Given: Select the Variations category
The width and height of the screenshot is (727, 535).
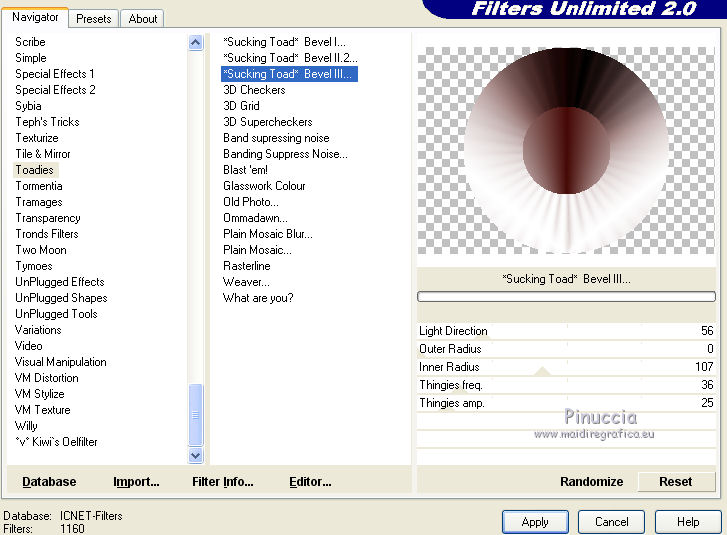Looking at the screenshot, I should [x=38, y=330].
